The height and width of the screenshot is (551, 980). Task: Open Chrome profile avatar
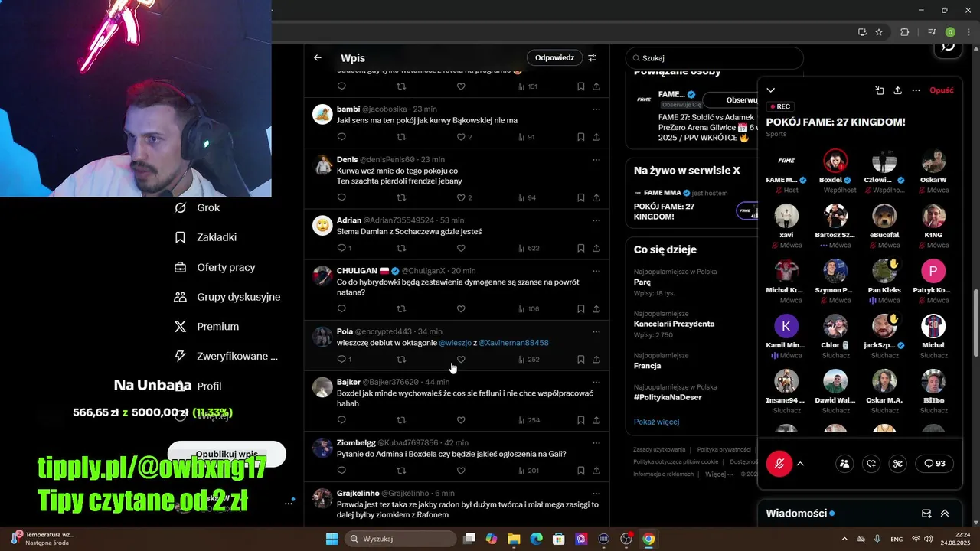coord(950,32)
